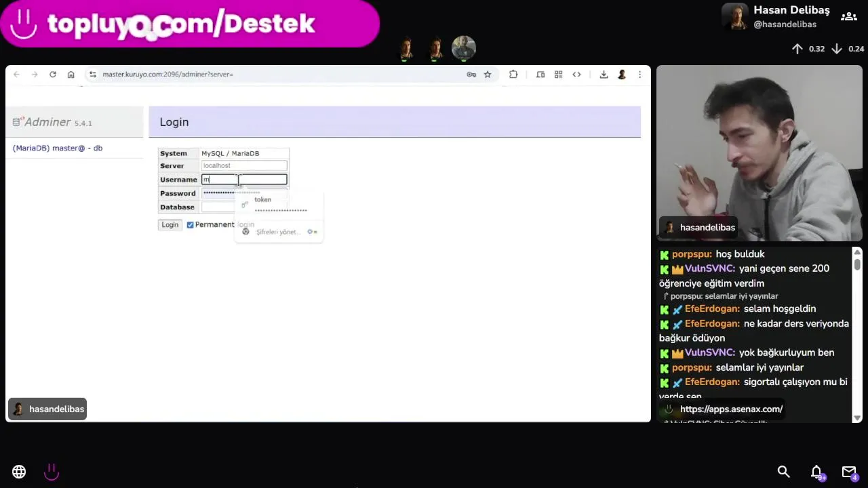Select the third participant avatar at top
The width and height of the screenshot is (868, 488).
pyautogui.click(x=464, y=48)
